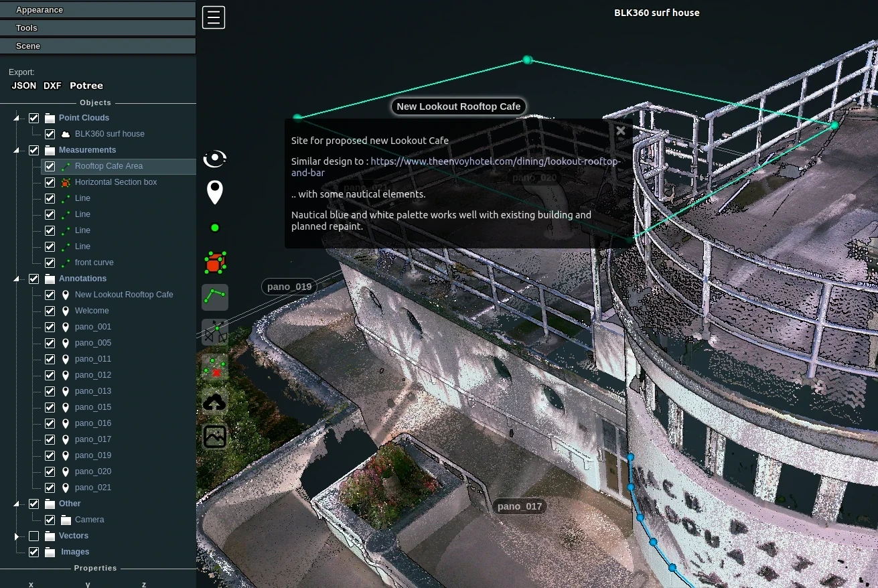Click the Vectors folder icon
This screenshot has width=878, height=588.
coord(50,536)
